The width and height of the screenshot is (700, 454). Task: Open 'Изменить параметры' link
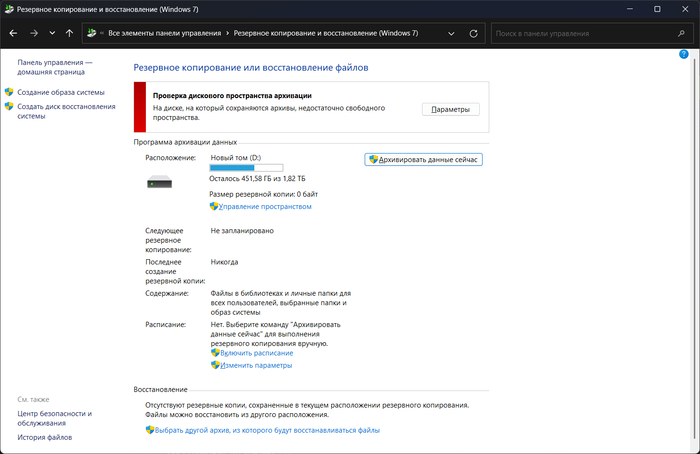tap(256, 366)
